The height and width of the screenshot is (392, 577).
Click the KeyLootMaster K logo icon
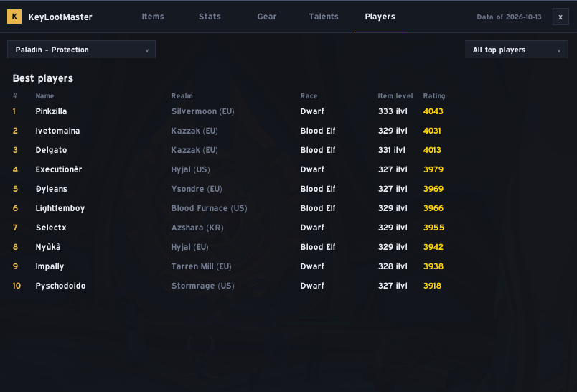(x=14, y=17)
